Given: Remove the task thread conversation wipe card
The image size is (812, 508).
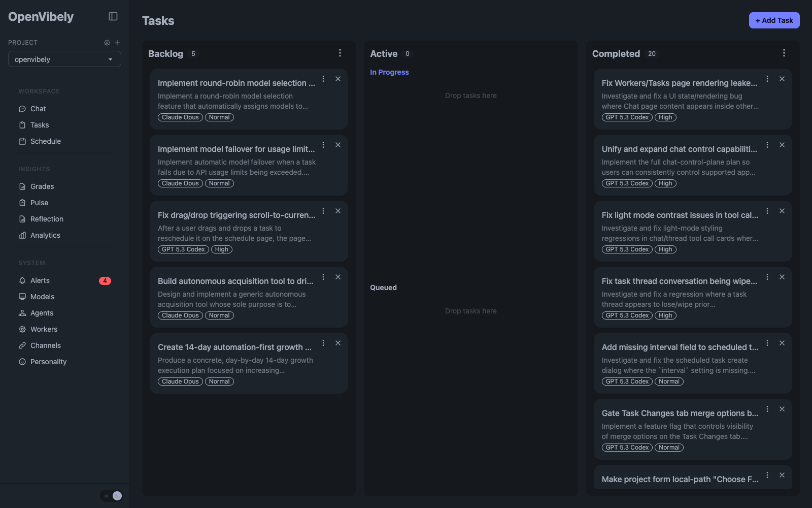Looking at the screenshot, I should [782, 277].
